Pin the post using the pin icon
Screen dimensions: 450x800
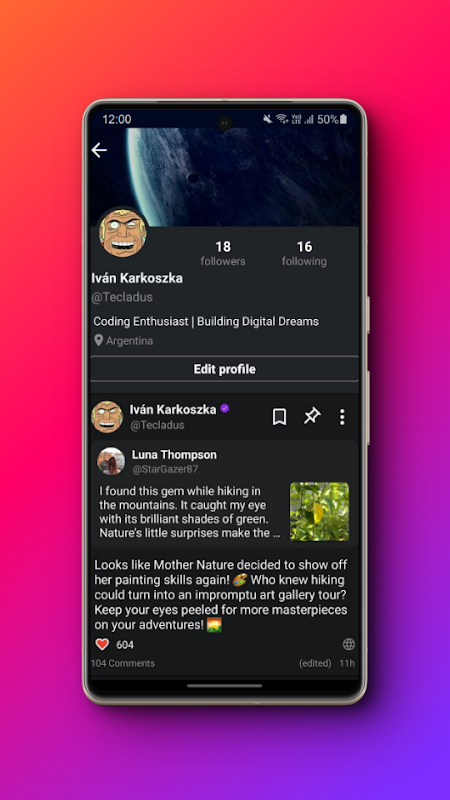pos(312,416)
